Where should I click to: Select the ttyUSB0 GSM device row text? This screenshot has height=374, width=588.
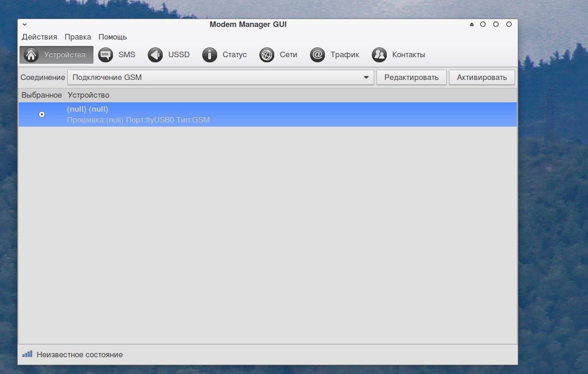[x=139, y=120]
